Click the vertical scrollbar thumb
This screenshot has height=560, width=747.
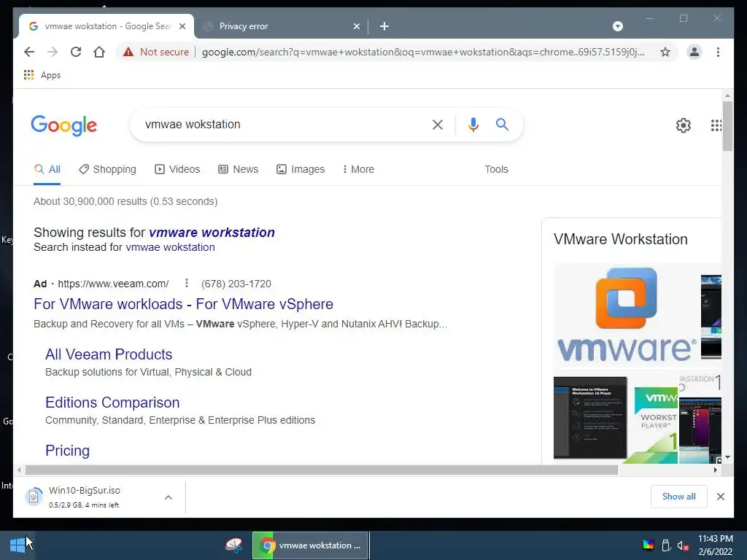coord(727,126)
